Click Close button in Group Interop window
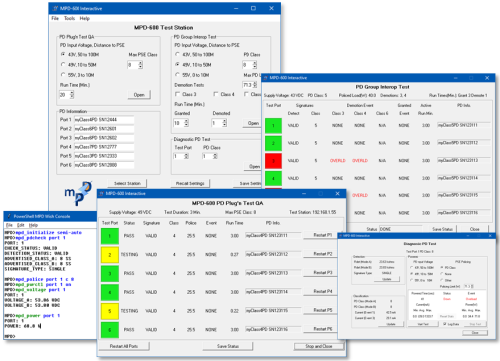Image resolution: width=500 pixels, height=361 pixels. (474, 229)
